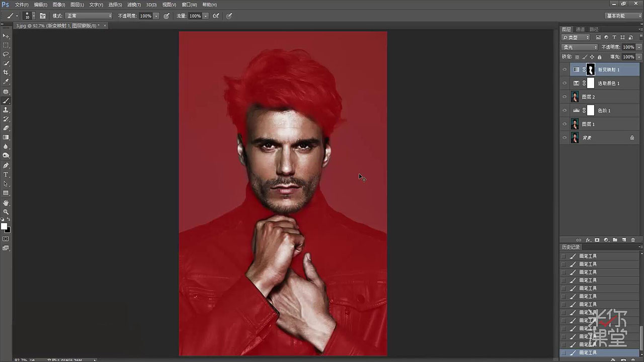Select the Zoom tool

(x=6, y=212)
